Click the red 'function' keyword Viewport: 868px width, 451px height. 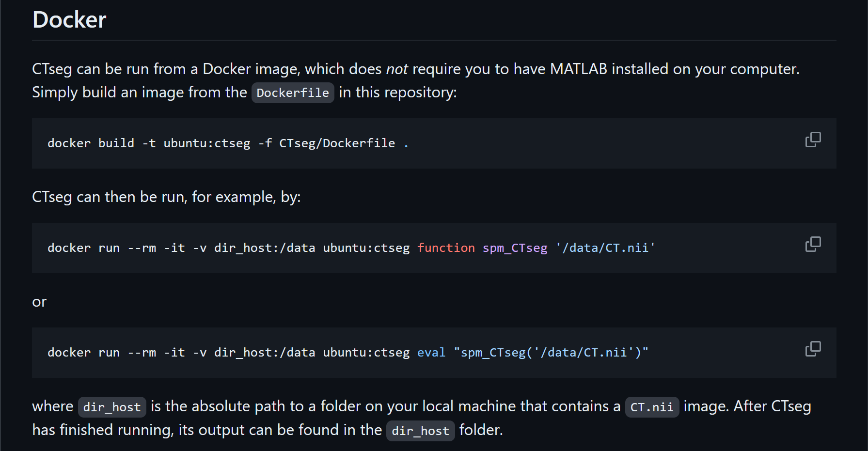[446, 248]
